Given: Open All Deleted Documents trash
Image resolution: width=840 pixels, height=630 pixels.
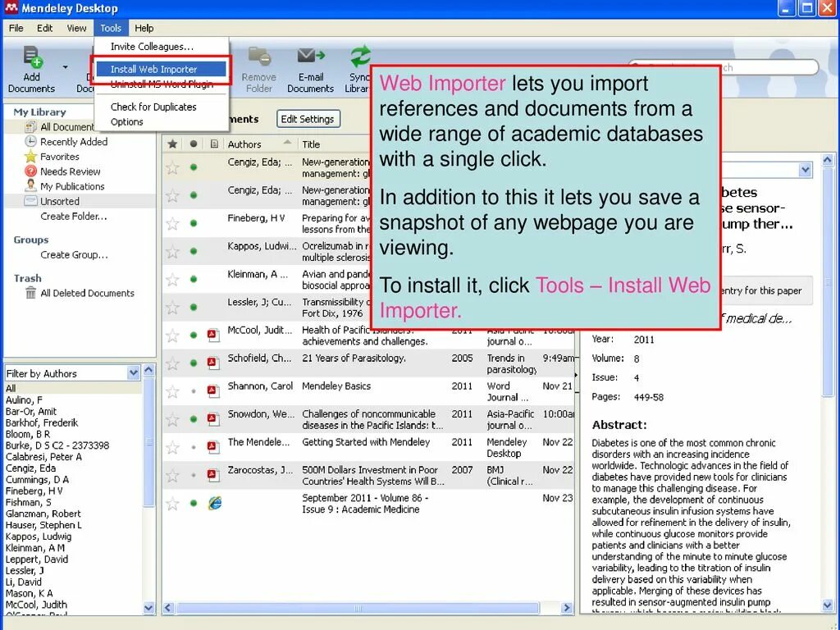Looking at the screenshot, I should [x=87, y=293].
